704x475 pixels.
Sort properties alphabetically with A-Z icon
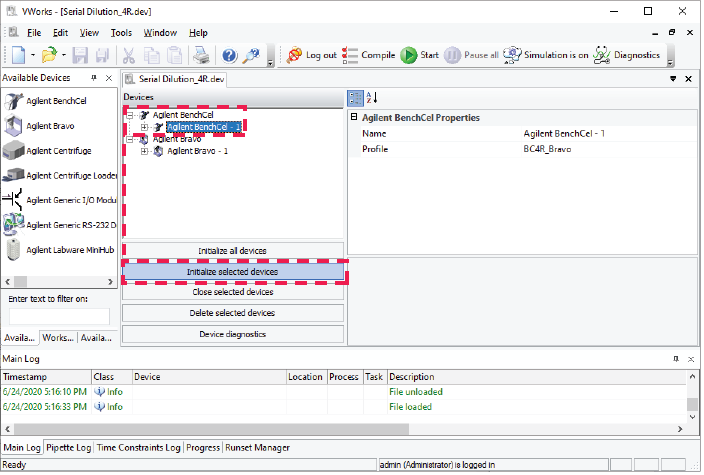[372, 98]
